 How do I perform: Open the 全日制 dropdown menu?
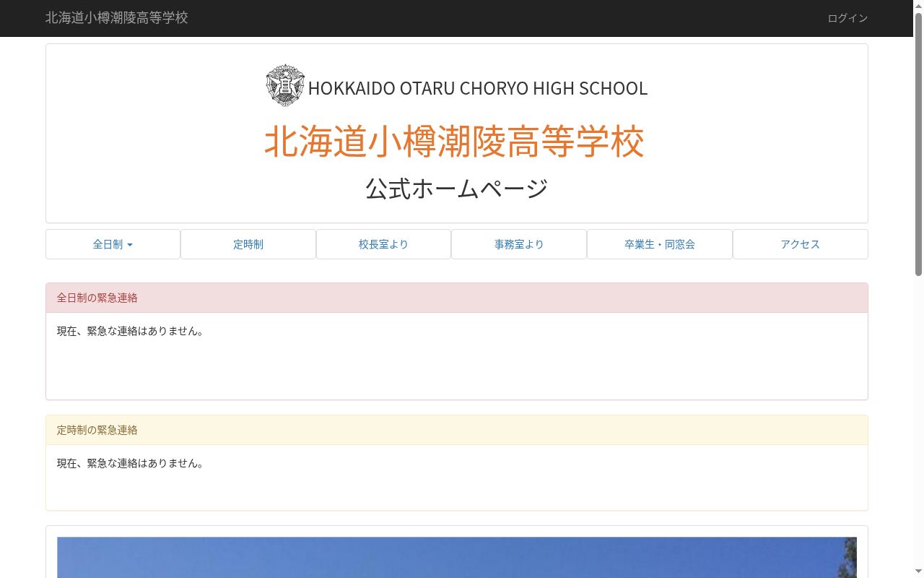(x=113, y=244)
